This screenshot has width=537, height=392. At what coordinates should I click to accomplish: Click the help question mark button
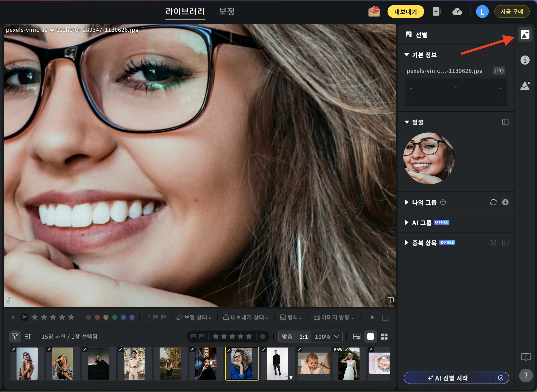click(526, 375)
